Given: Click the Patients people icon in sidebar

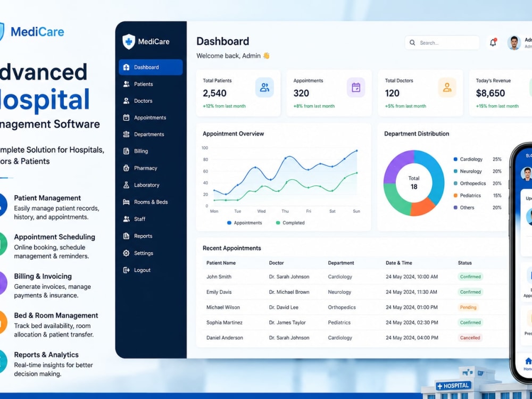Looking at the screenshot, I should (x=126, y=84).
